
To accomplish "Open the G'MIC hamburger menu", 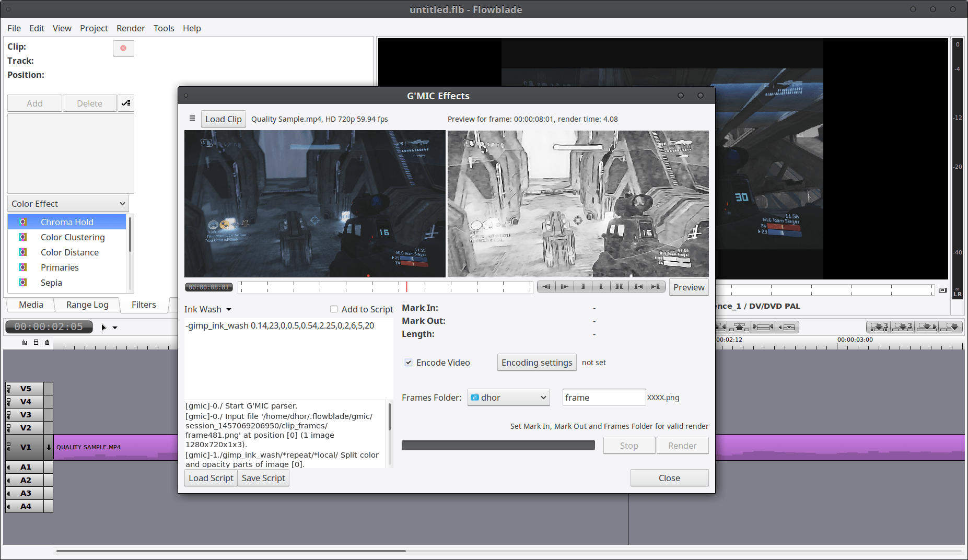I will click(x=192, y=119).
